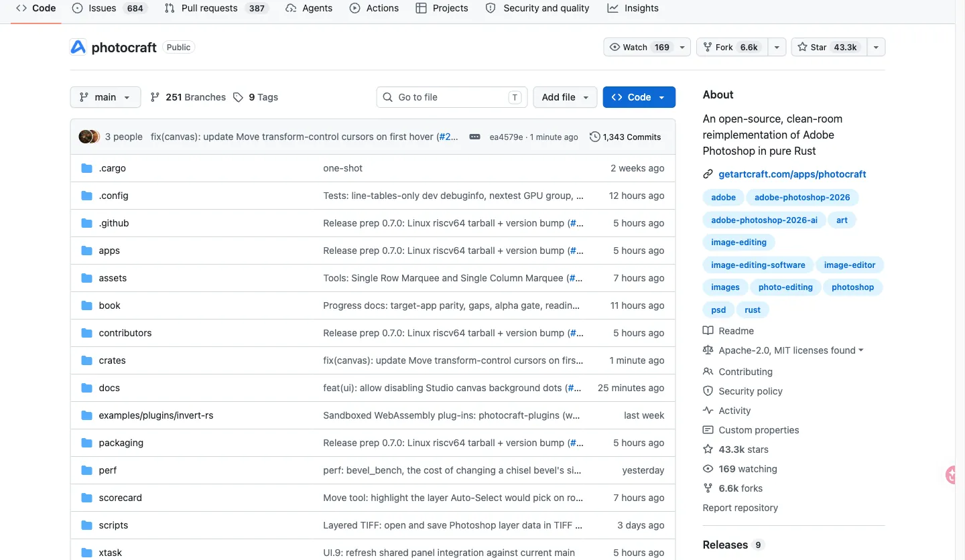This screenshot has height=560, width=965.
Task: Open the assets folder
Action: [x=113, y=278]
